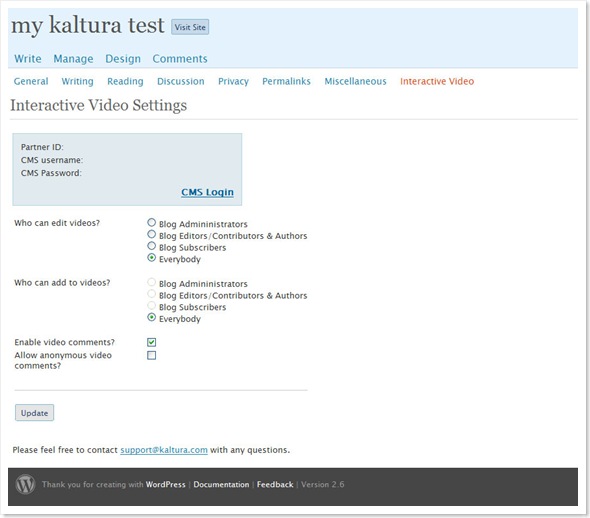Switch to Writing settings tab

[78, 82]
